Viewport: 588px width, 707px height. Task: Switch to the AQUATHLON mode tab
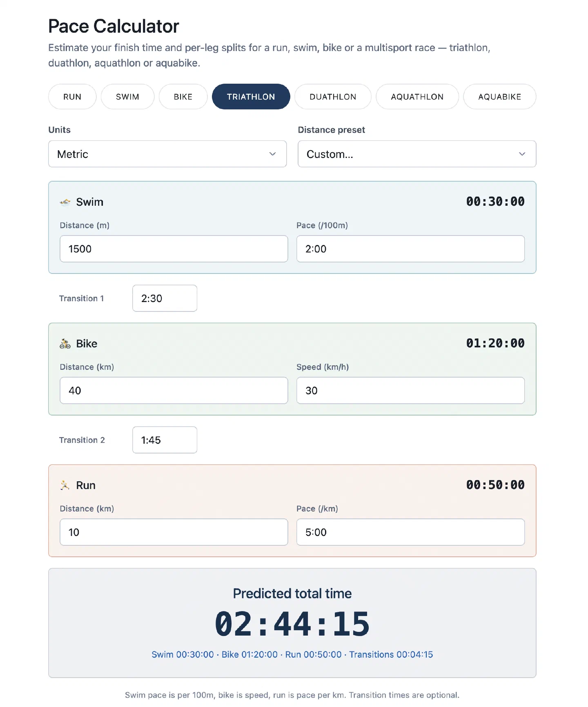[x=417, y=97]
